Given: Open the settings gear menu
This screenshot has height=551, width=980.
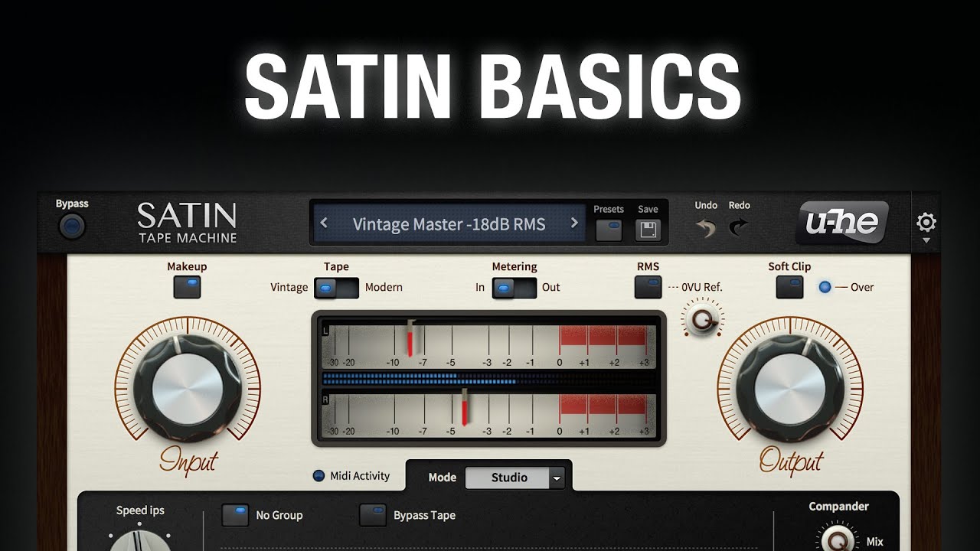Looking at the screenshot, I should 926,223.
